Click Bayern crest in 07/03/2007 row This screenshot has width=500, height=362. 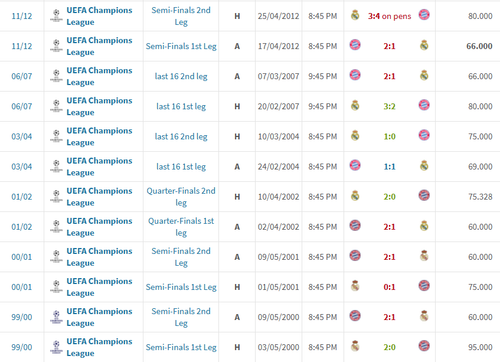355,75
